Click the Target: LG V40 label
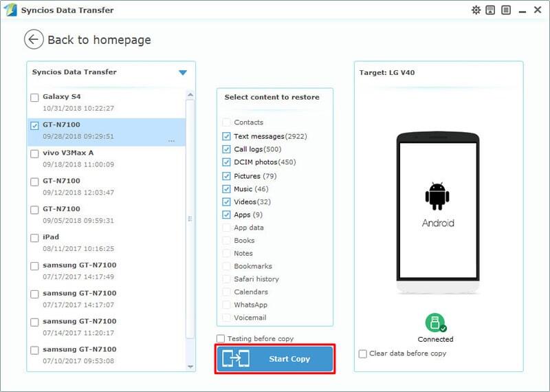The width and height of the screenshot is (550, 392). coord(387,73)
